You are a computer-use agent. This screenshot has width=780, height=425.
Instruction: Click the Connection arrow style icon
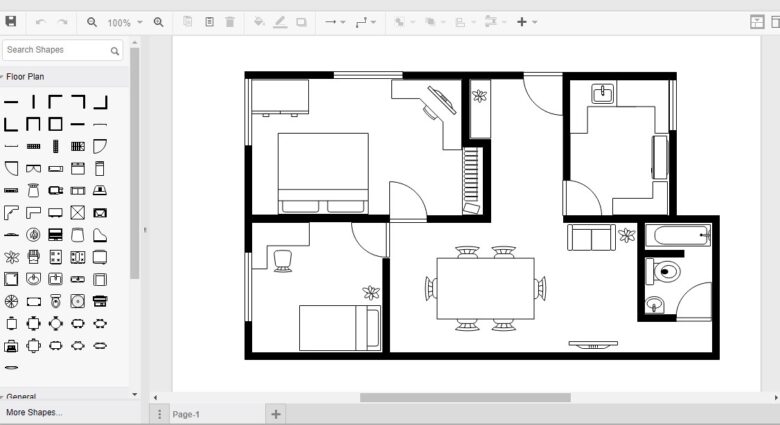[x=330, y=22]
